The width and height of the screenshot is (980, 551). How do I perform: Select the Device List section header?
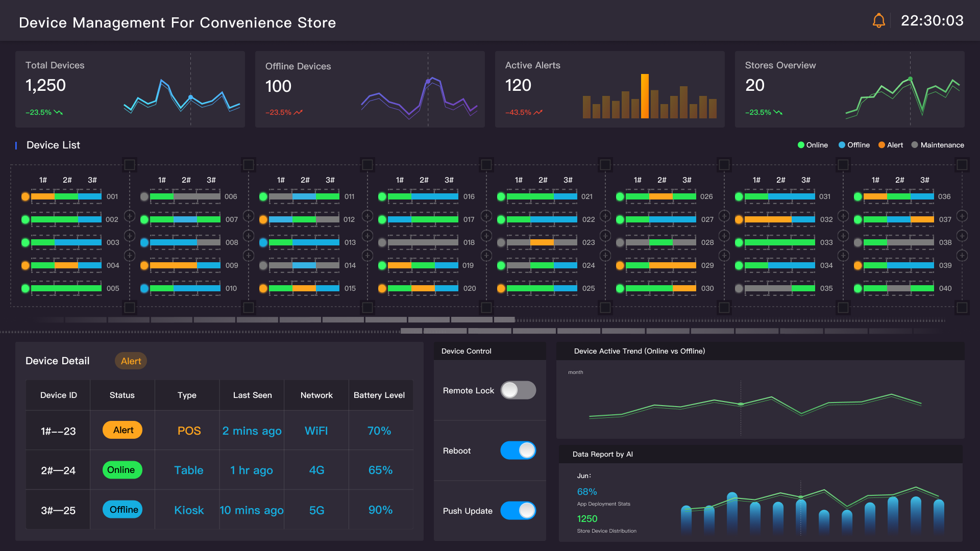[53, 145]
